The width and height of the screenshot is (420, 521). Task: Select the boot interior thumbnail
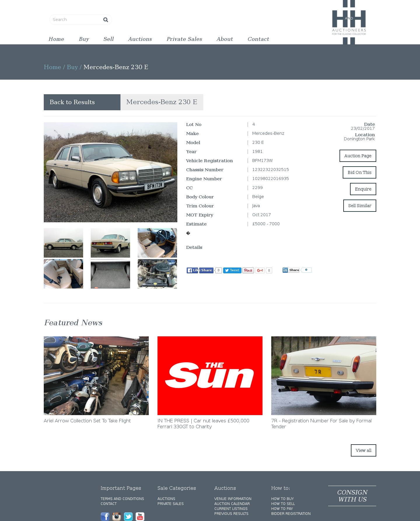tap(110, 274)
